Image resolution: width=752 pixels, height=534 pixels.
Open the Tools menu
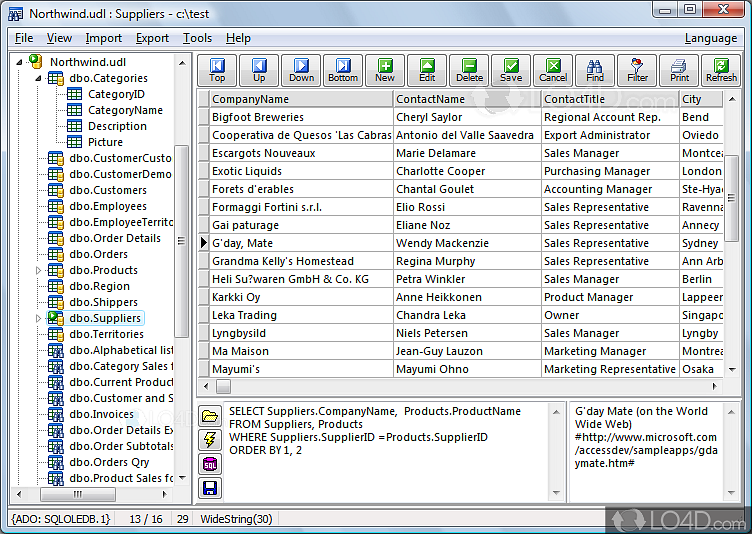click(197, 38)
